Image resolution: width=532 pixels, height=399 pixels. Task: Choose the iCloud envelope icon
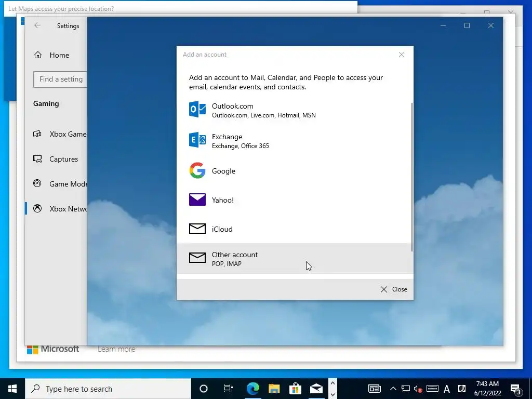pos(197,229)
